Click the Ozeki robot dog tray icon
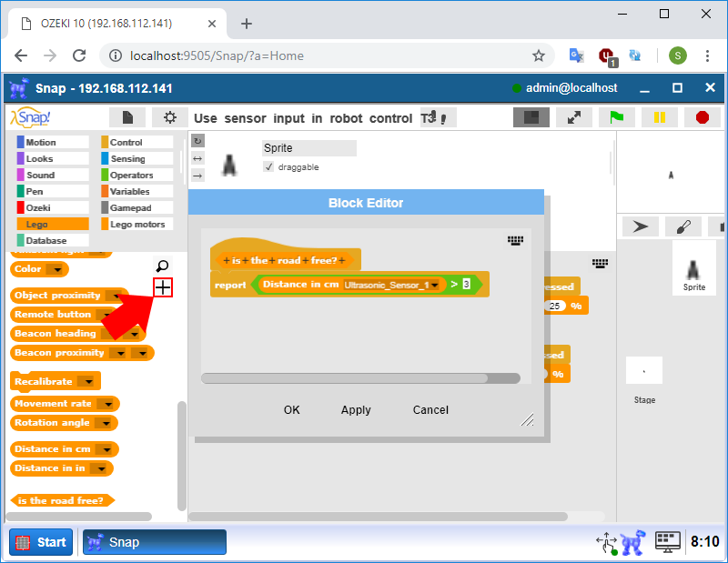The width and height of the screenshot is (728, 563). click(x=633, y=542)
